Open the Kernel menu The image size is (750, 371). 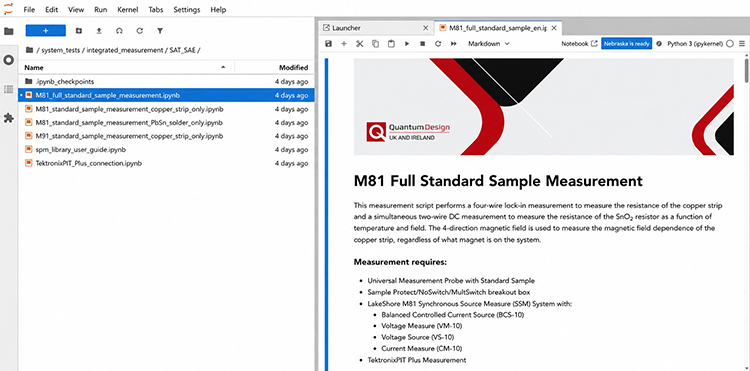pos(128,10)
